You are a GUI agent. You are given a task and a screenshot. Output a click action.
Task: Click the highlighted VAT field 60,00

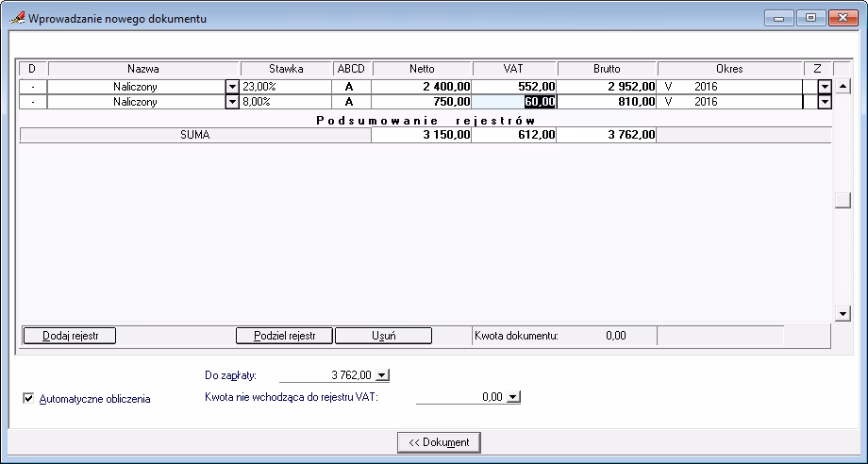point(513,102)
